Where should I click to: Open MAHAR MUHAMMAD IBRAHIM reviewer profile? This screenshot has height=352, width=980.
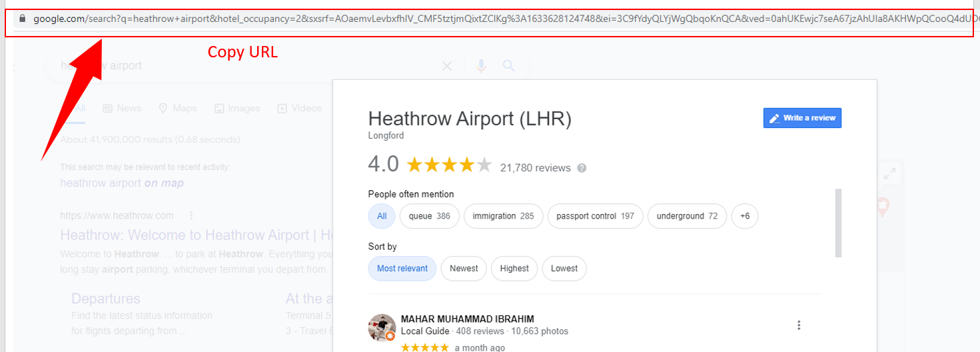467,319
